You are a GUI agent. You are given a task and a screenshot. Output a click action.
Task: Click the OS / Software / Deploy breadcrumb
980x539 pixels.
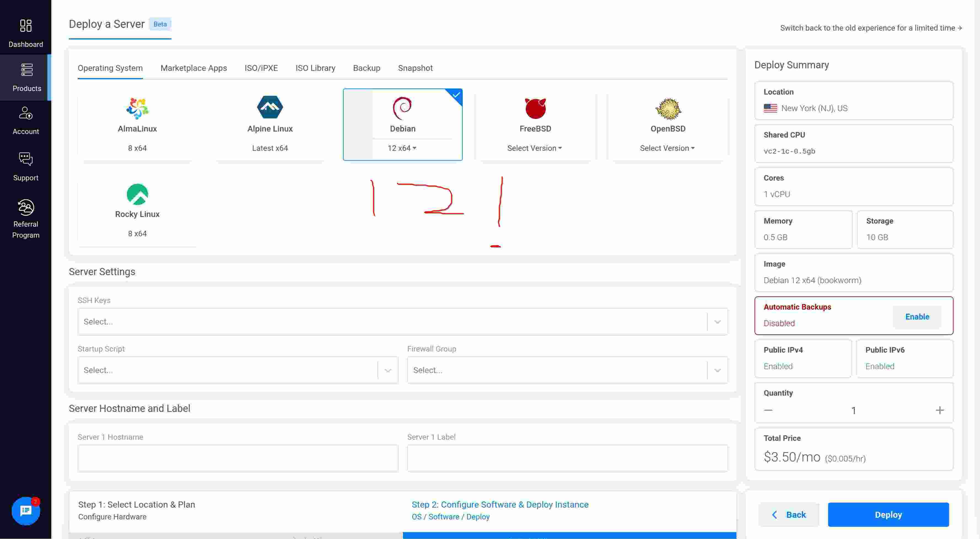click(450, 517)
